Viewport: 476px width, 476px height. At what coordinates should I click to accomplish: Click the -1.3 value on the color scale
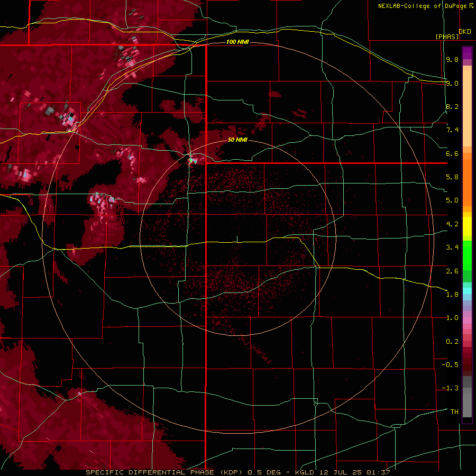coord(450,388)
